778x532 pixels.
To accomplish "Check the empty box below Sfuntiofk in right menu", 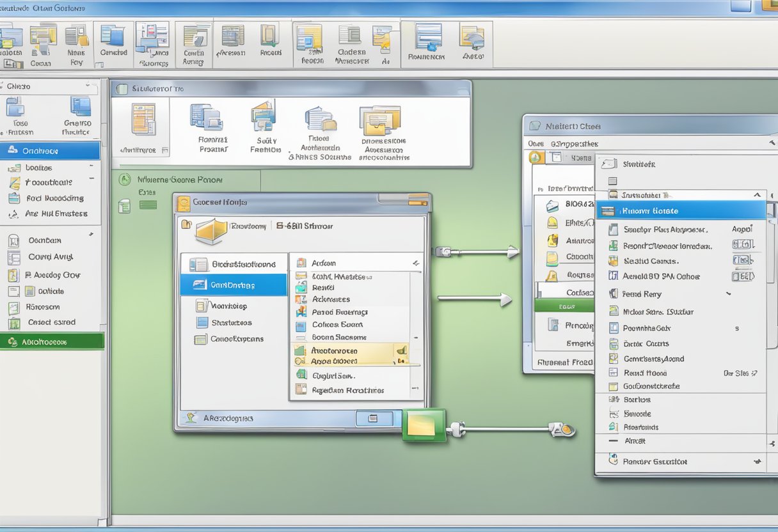I will tap(612, 181).
